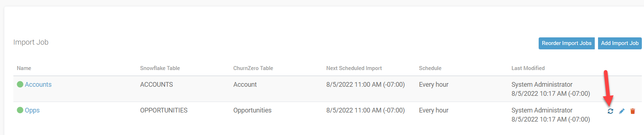Click the Next Scheduled Import column header
The width and height of the screenshot is (644, 135).
[354, 68]
